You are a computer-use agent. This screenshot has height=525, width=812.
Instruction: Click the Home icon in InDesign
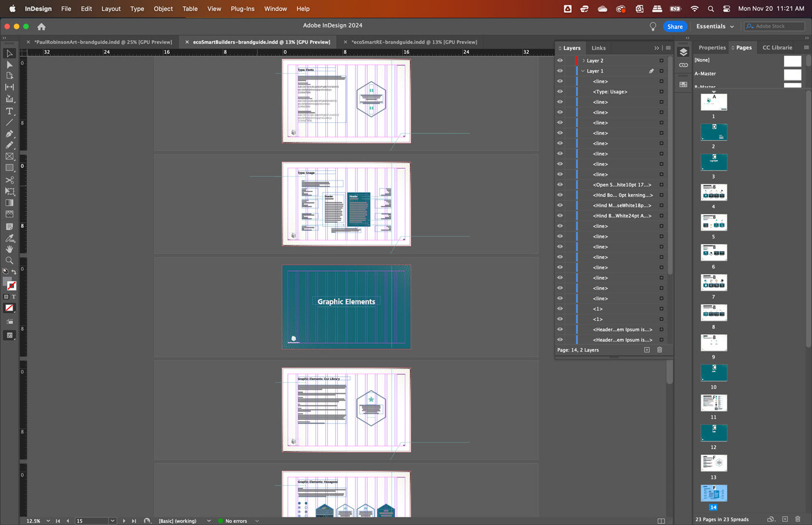click(41, 27)
